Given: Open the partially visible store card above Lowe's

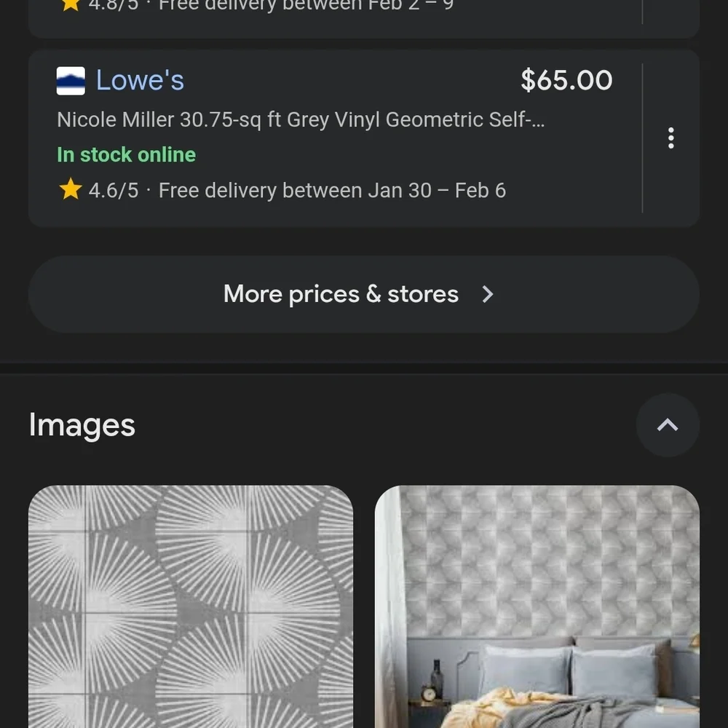Looking at the screenshot, I should 364,16.
